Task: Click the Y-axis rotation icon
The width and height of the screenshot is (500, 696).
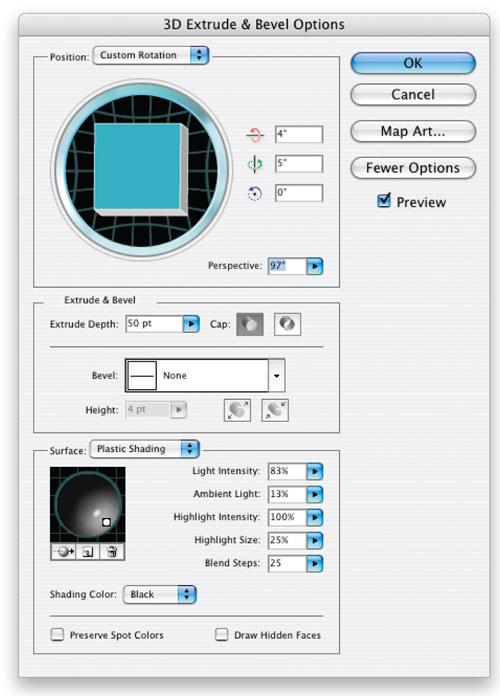Action: coord(254,164)
